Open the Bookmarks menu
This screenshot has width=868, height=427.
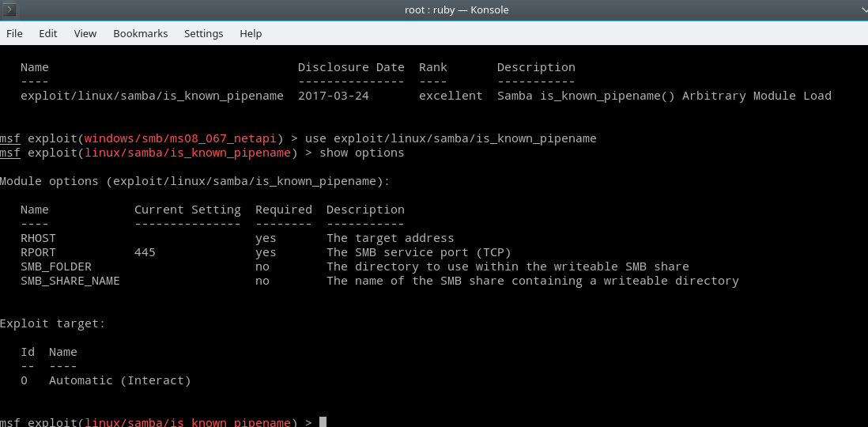(x=140, y=34)
